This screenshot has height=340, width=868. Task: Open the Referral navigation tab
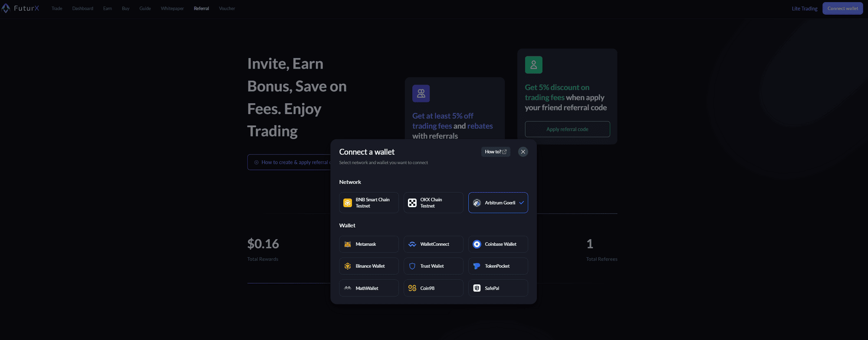[201, 8]
